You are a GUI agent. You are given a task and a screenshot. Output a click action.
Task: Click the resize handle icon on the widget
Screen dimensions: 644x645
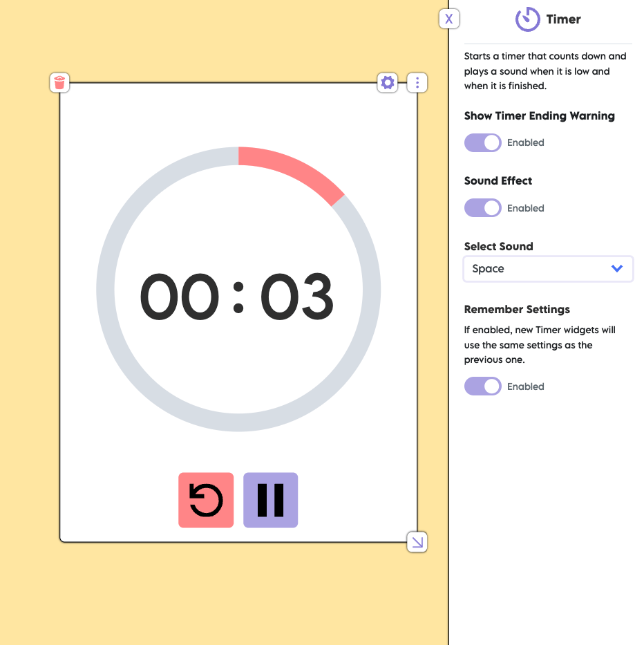pyautogui.click(x=417, y=542)
